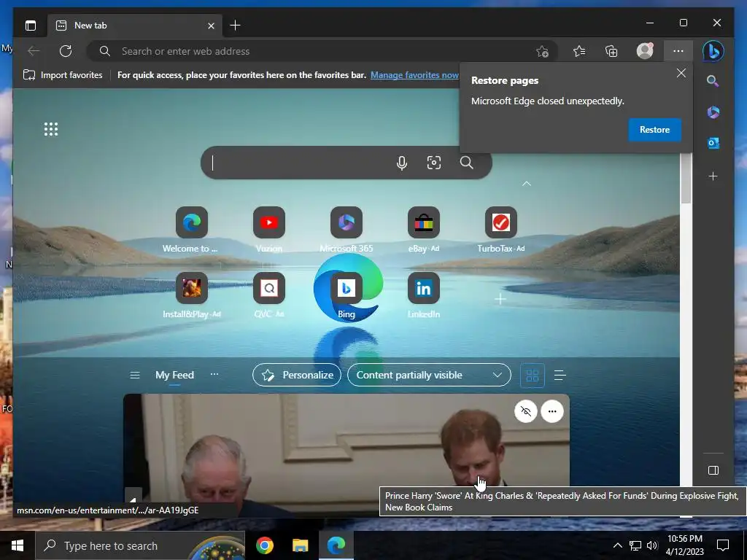The width and height of the screenshot is (747, 560).
Task: Add a new quick link with plus
Action: coord(500,299)
